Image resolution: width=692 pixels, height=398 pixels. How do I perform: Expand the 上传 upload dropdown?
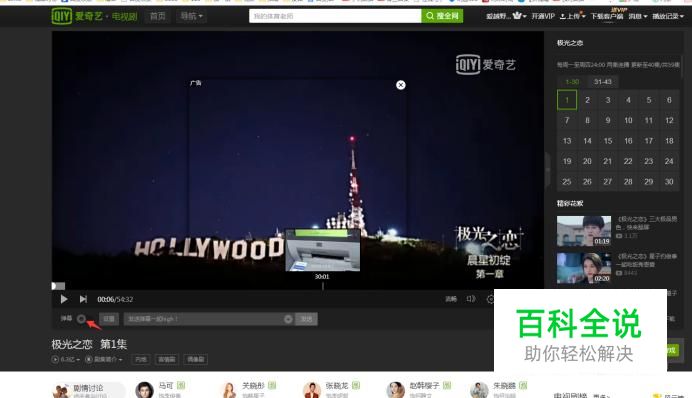point(572,16)
